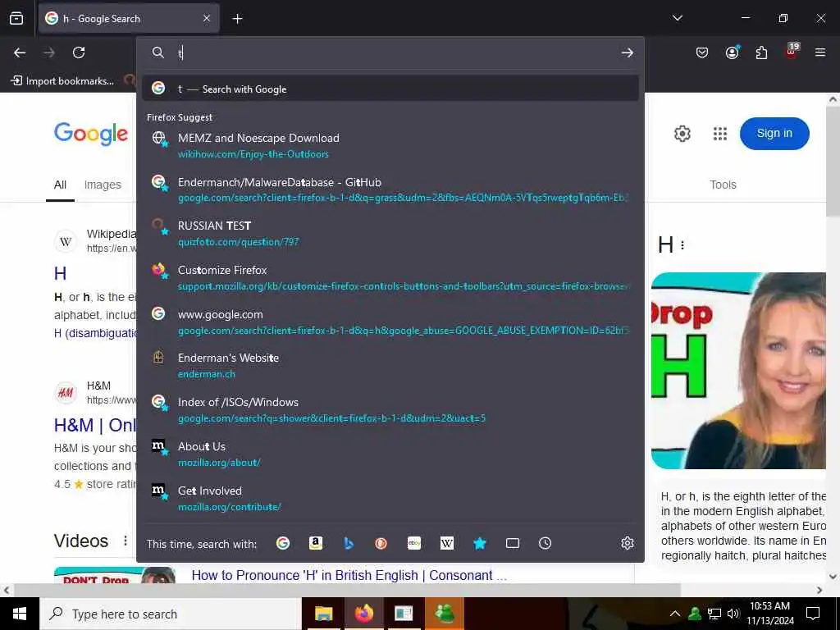Viewport: 840px width, 630px height.
Task: Open notification center icon
Action: click(x=813, y=614)
